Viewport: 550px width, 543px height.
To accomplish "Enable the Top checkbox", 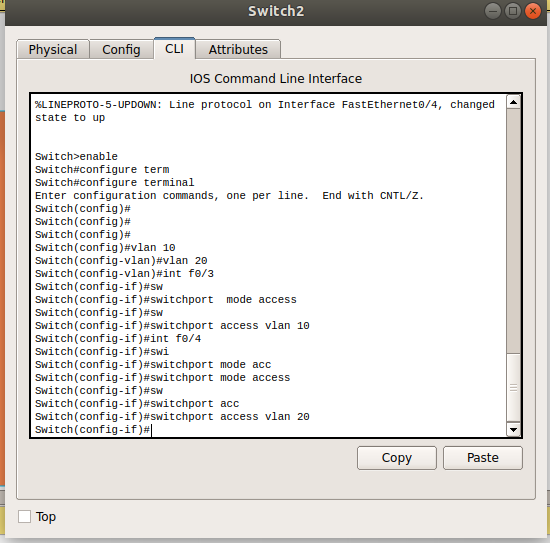I will pyautogui.click(x=24, y=517).
